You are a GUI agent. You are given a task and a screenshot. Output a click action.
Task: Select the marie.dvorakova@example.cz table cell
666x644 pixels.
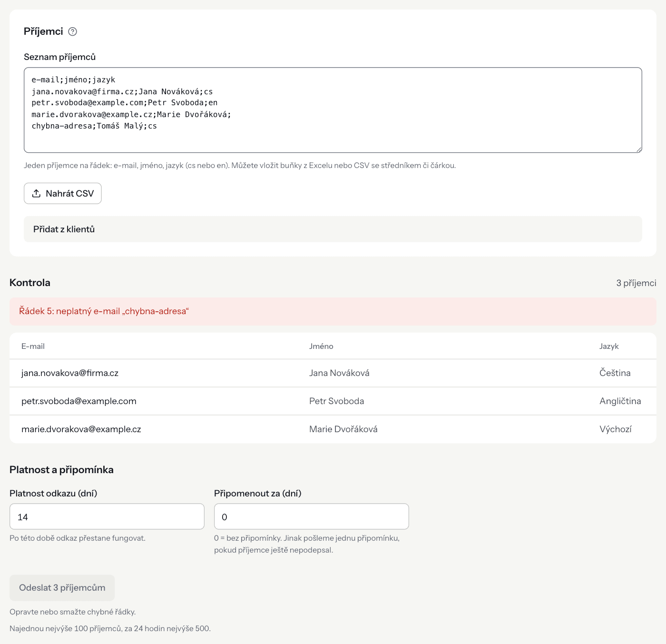pyautogui.click(x=81, y=429)
